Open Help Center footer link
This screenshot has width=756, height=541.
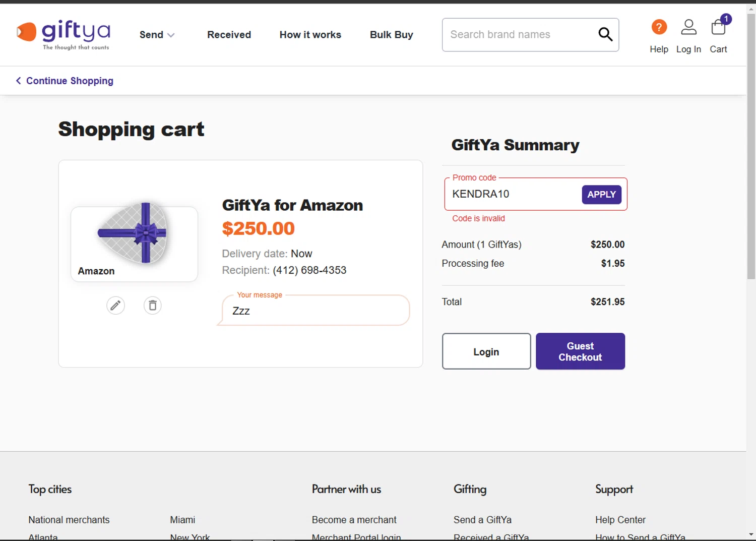(620, 520)
